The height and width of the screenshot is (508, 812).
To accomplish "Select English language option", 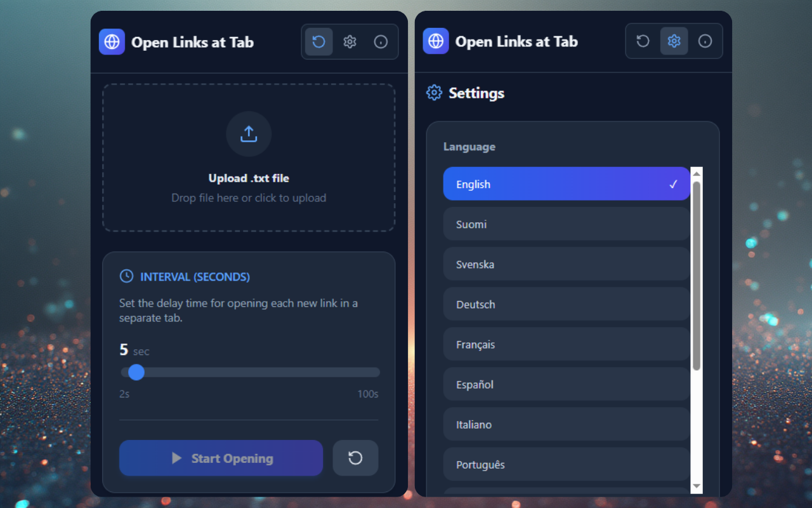I will 566,184.
